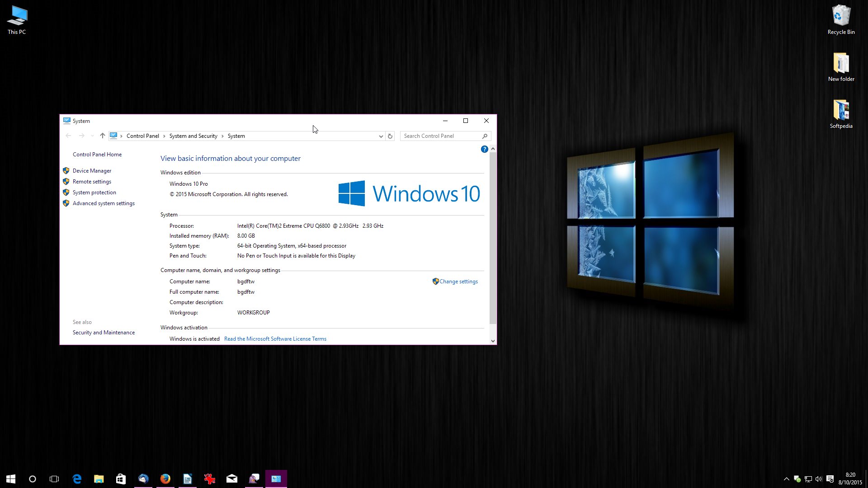The height and width of the screenshot is (488, 868).
Task: Select New folder desktop icon
Action: (841, 67)
